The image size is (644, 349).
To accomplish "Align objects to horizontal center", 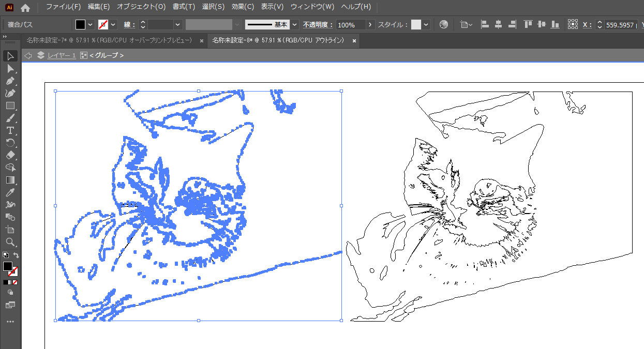I will (498, 25).
